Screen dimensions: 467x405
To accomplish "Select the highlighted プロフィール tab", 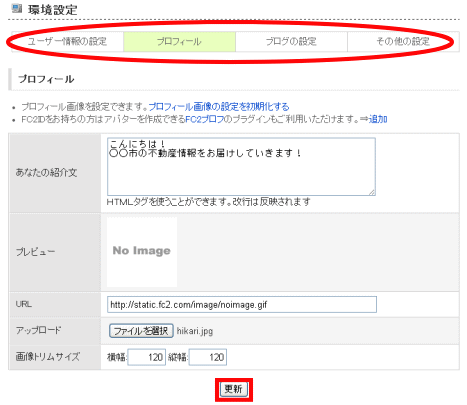I will (x=179, y=42).
